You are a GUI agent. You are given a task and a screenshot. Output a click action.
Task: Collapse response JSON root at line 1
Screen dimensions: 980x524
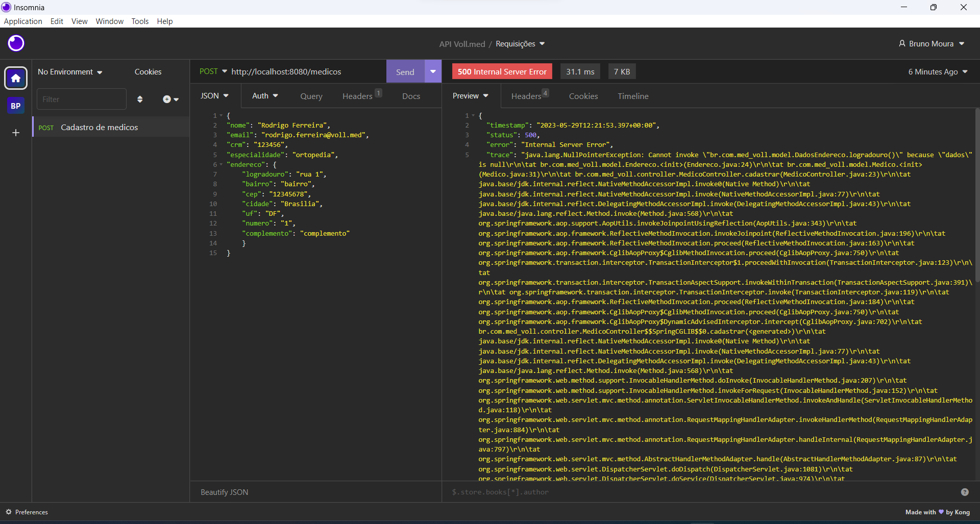[473, 116]
